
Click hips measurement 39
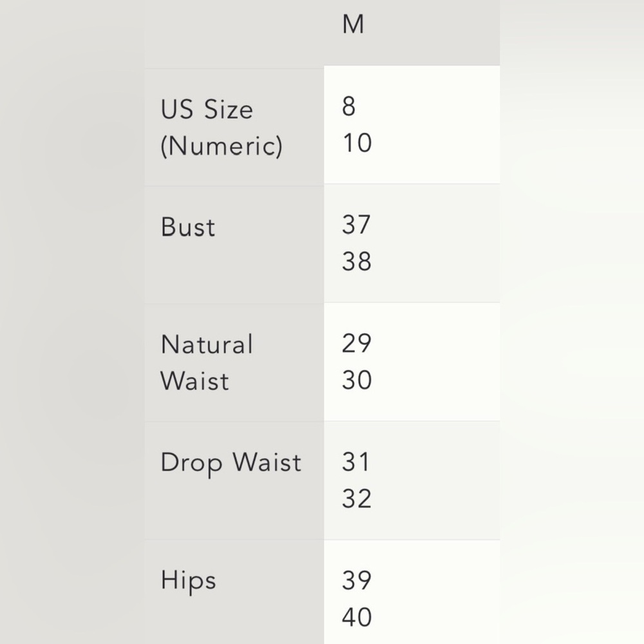coord(357,580)
